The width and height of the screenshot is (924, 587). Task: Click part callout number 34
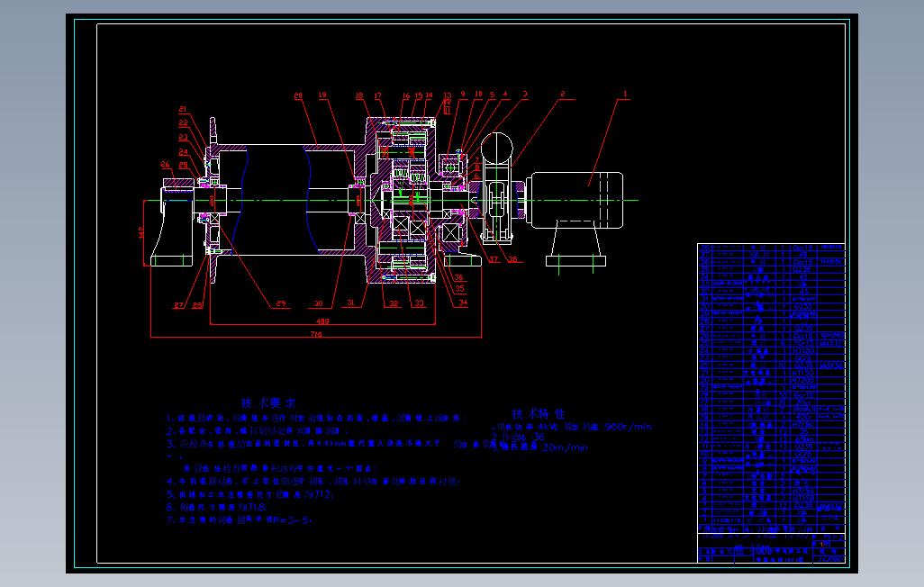(x=463, y=303)
